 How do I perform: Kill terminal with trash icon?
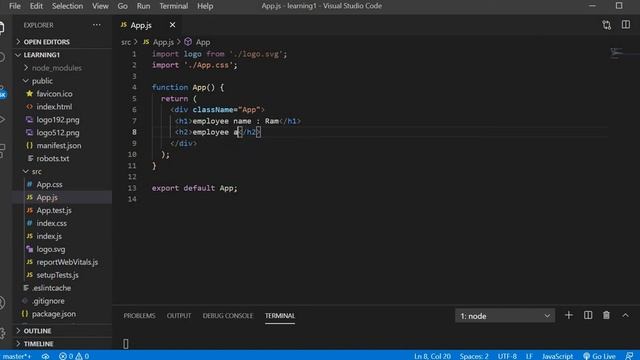point(606,315)
